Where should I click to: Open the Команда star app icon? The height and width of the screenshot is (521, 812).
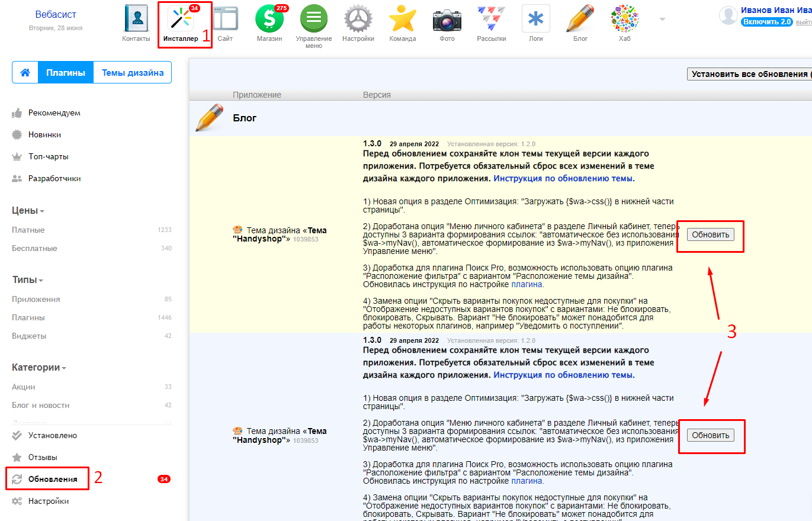(x=403, y=19)
